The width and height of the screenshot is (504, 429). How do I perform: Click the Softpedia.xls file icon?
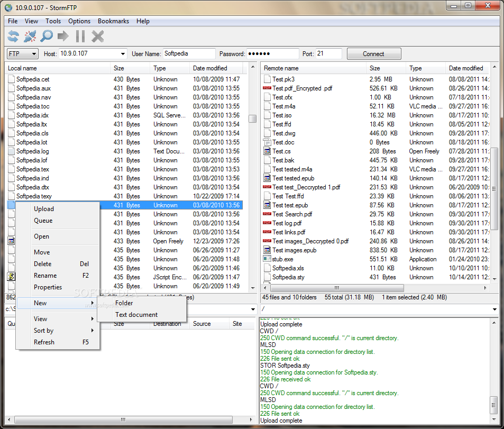pos(267,268)
